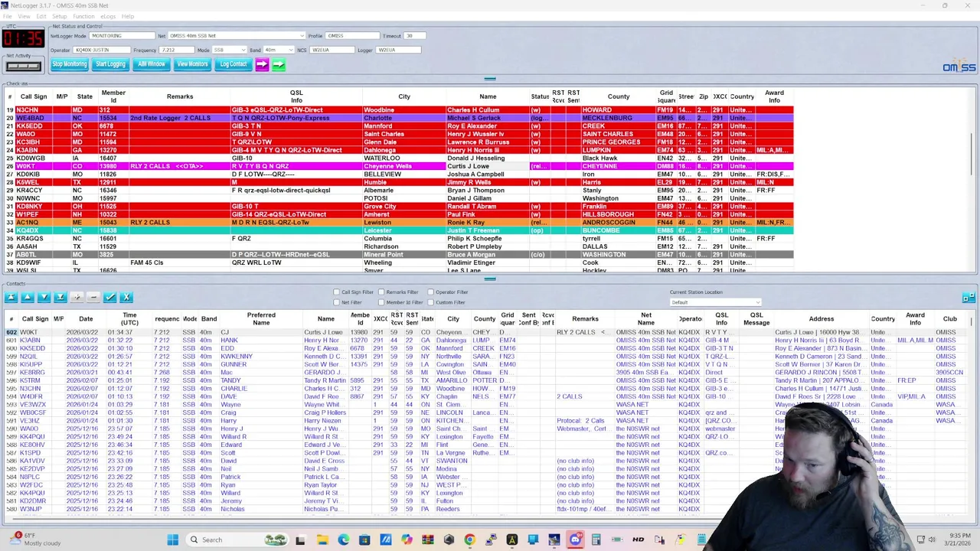Pop out the Contacts panel icon

969,297
